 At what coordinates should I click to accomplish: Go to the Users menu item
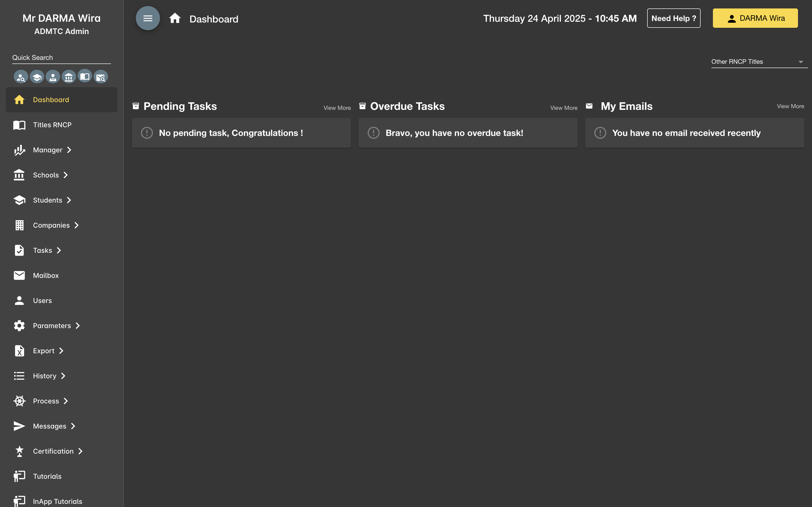(42, 300)
